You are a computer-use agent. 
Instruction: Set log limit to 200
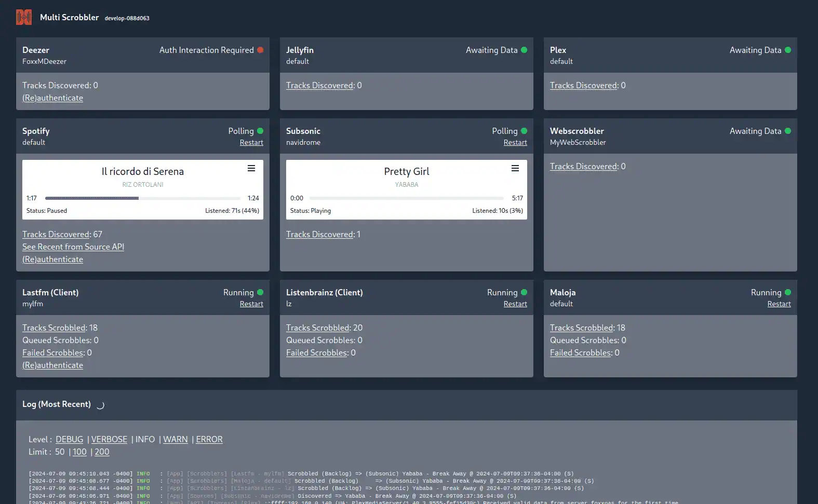pyautogui.click(x=102, y=452)
